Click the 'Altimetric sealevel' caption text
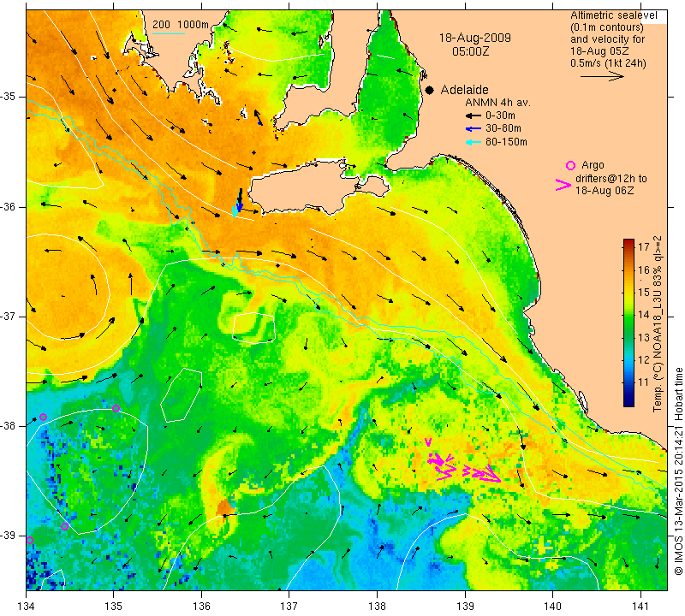Viewport: 685px width, 616px height. coord(613,15)
